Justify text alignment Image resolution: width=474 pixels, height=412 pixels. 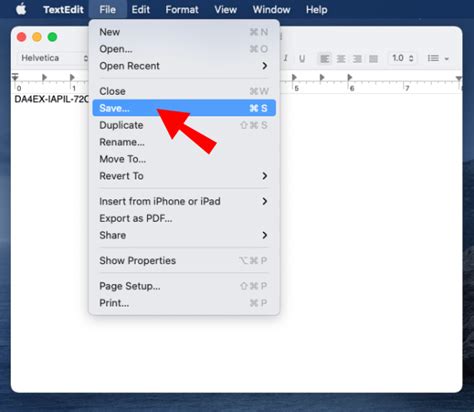pyautogui.click(x=373, y=59)
